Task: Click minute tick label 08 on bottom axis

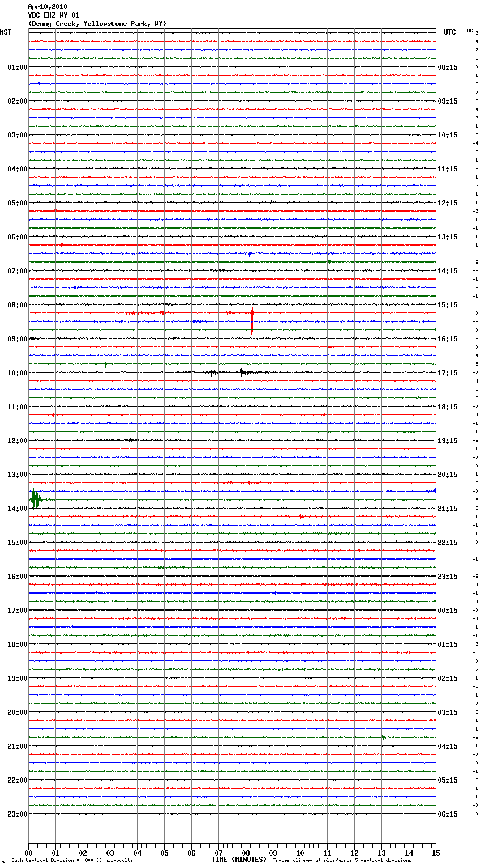Action: click(x=246, y=853)
